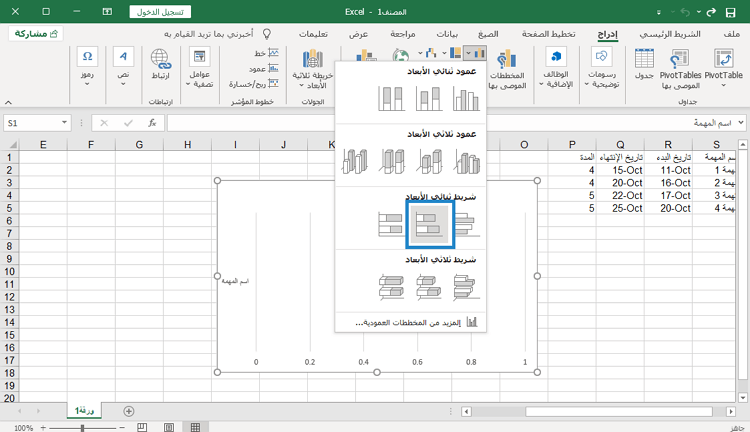This screenshot has height=432, width=750.
Task: Select the 3-D clustered column chart
Action: (x=467, y=161)
